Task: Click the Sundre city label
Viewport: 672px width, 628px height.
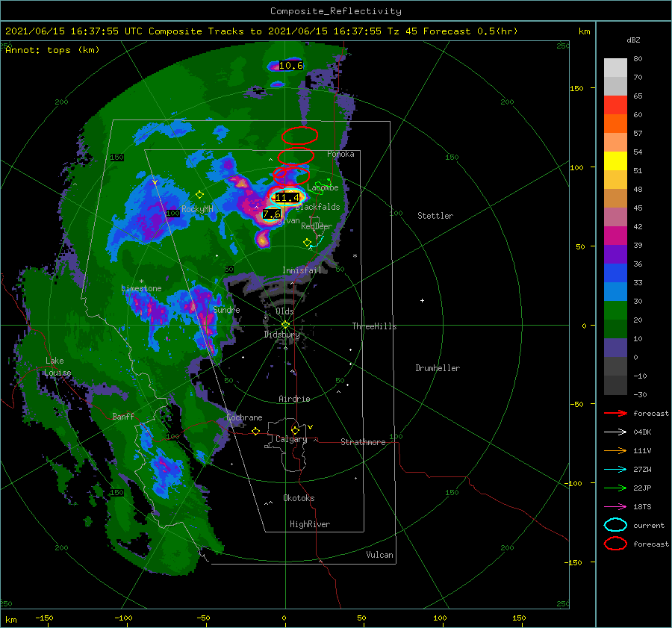Action: 226,310
